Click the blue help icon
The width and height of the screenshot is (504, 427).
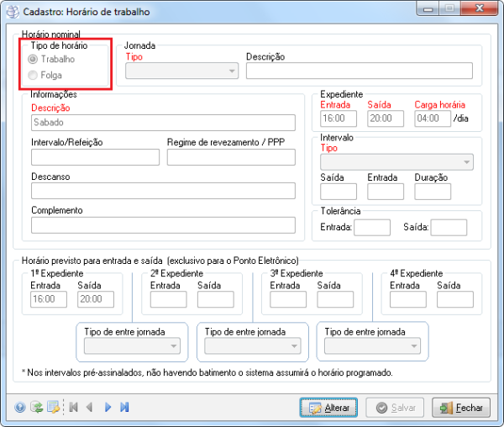click(20, 408)
